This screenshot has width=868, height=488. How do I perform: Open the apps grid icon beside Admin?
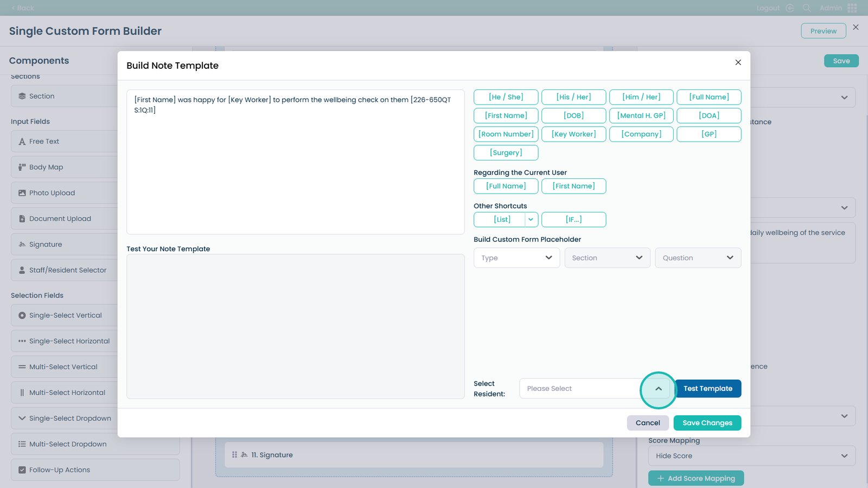click(852, 8)
